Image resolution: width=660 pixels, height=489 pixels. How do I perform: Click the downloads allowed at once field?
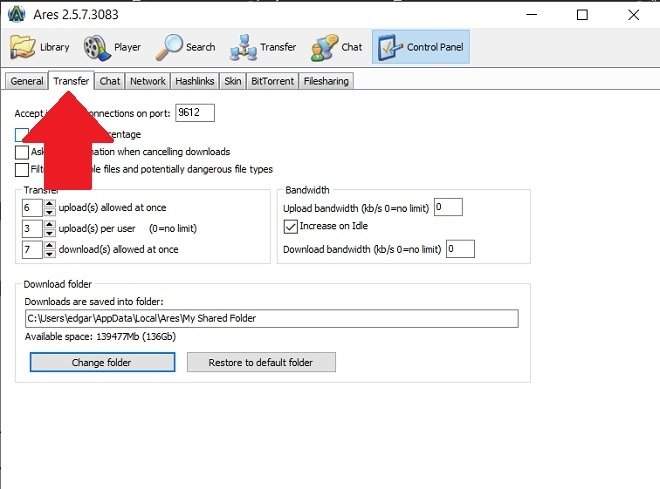click(32, 250)
